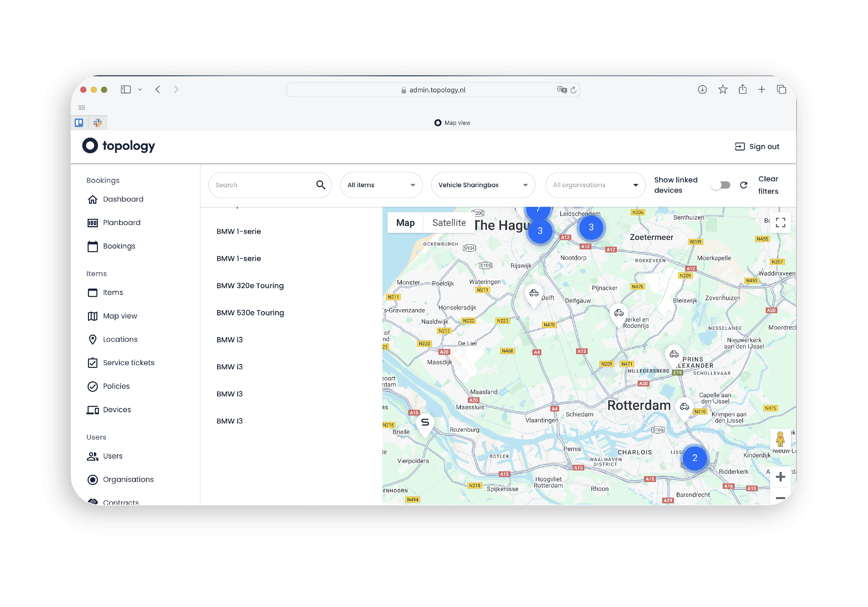Click the Search input field

[x=263, y=185]
